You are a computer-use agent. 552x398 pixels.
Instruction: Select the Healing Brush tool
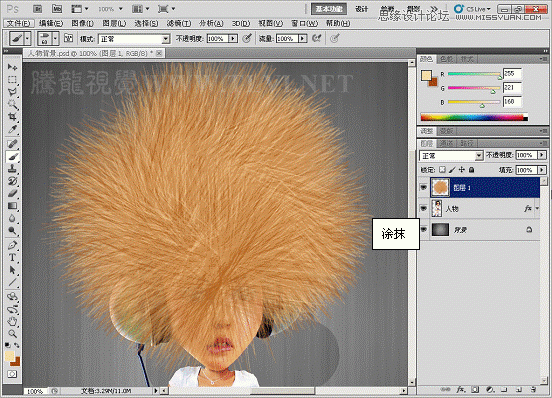coord(12,144)
